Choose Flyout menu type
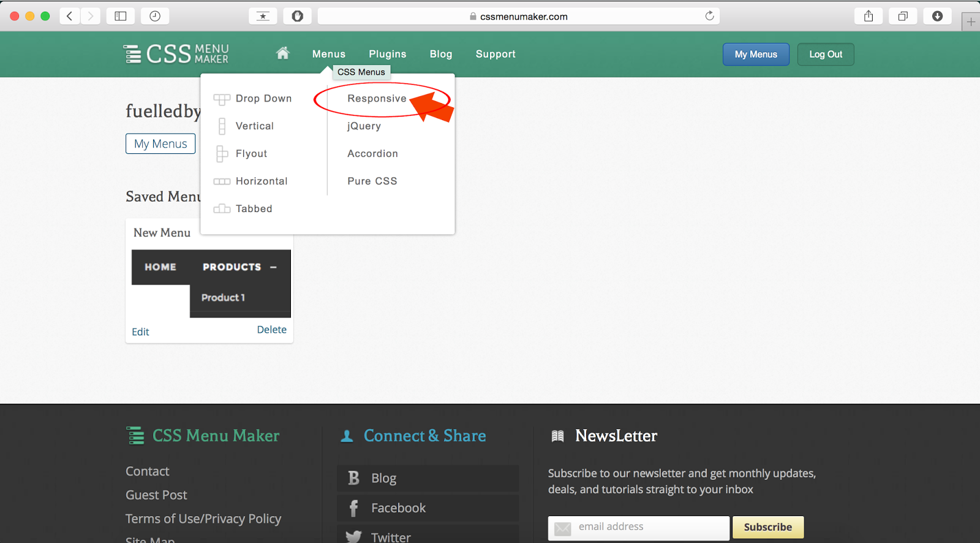Image resolution: width=980 pixels, height=543 pixels. click(251, 154)
